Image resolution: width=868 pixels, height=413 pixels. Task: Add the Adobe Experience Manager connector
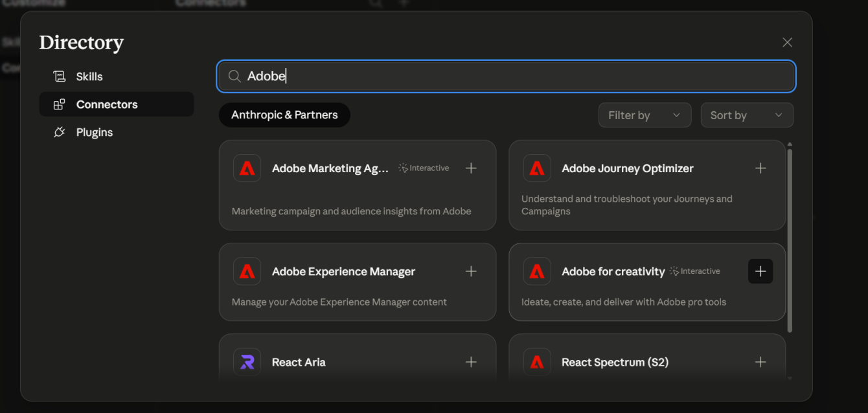click(x=471, y=271)
